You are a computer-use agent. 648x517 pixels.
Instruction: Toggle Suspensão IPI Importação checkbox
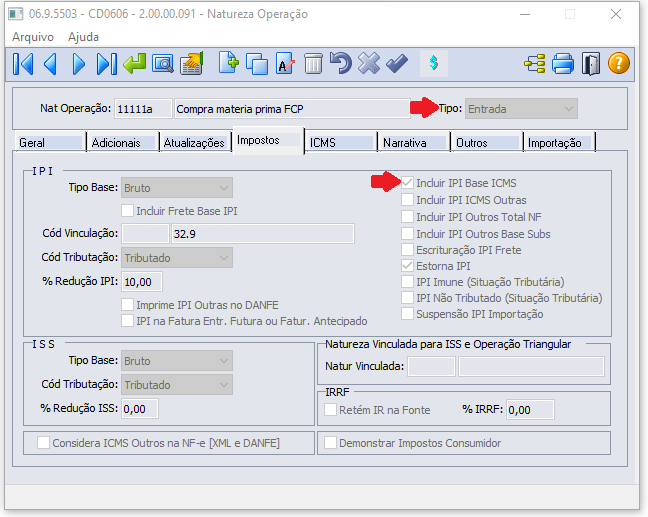pyautogui.click(x=407, y=314)
